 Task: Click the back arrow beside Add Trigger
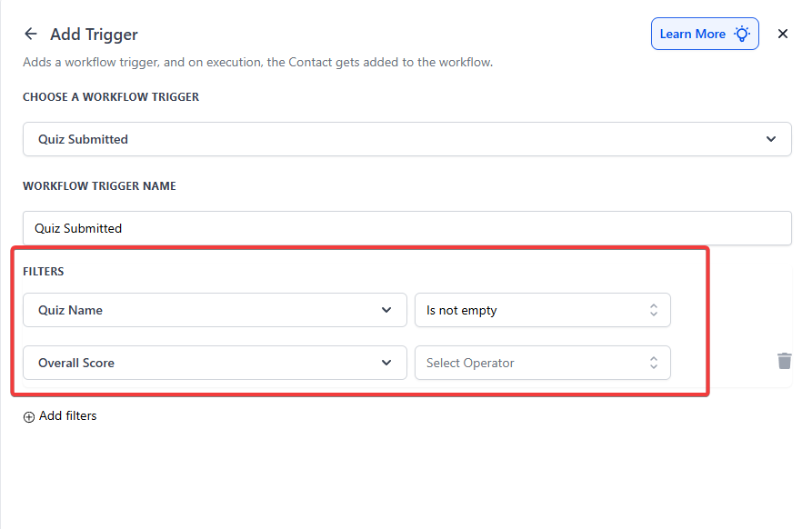(x=31, y=35)
